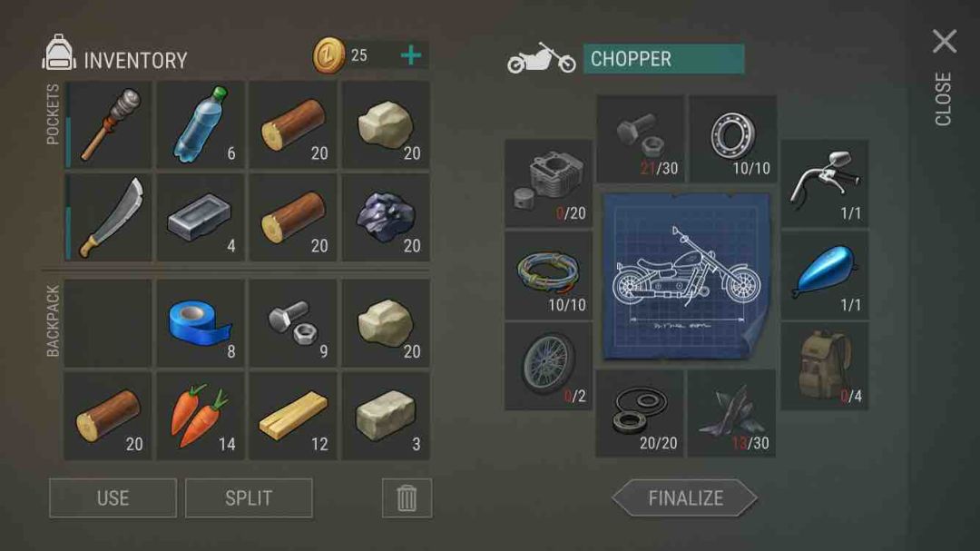Open the backpack slot showing 0/4
This screenshot has height=551, width=980.
coord(824,366)
